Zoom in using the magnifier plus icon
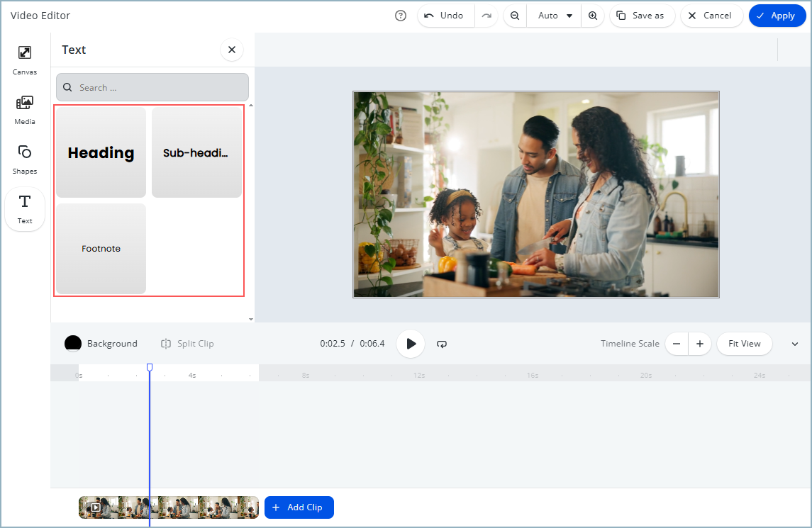The image size is (812, 528). click(593, 16)
